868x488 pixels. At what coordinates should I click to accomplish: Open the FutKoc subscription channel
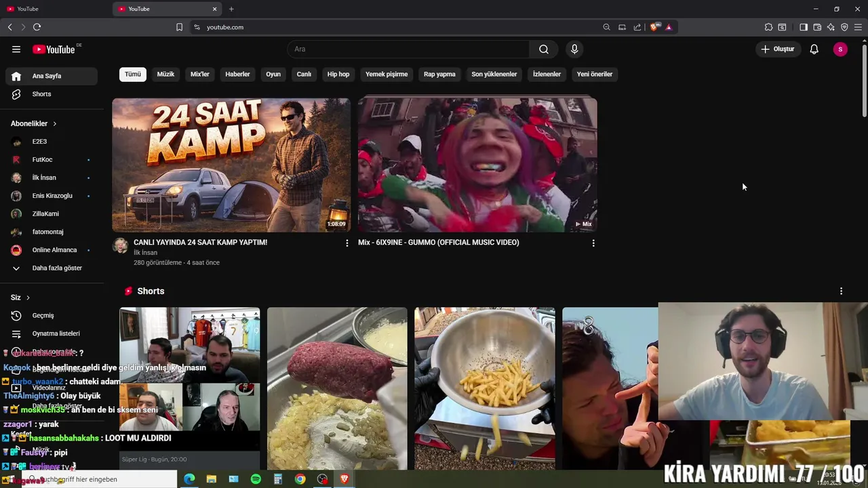pyautogui.click(x=52, y=159)
